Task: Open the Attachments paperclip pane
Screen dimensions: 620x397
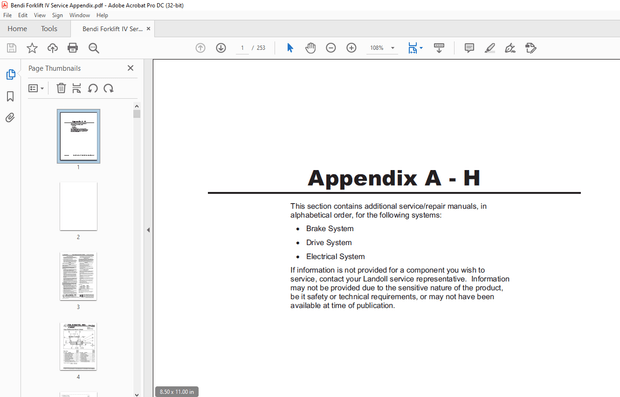Action: (x=10, y=117)
